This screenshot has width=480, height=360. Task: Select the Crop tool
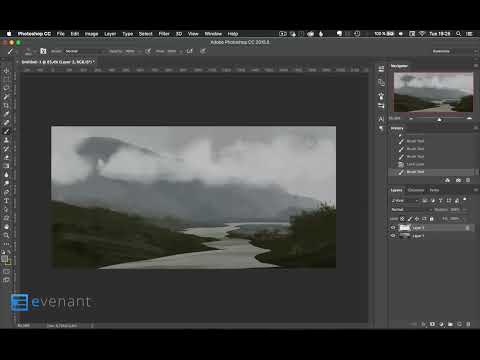pos(6,105)
